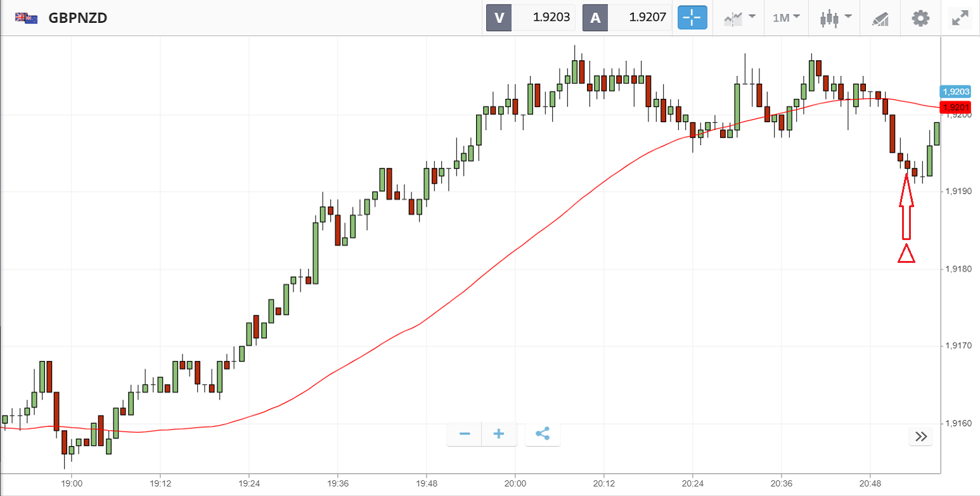This screenshot has width=980, height=496.
Task: Click the GBPNZD instrument name
Action: [x=78, y=18]
